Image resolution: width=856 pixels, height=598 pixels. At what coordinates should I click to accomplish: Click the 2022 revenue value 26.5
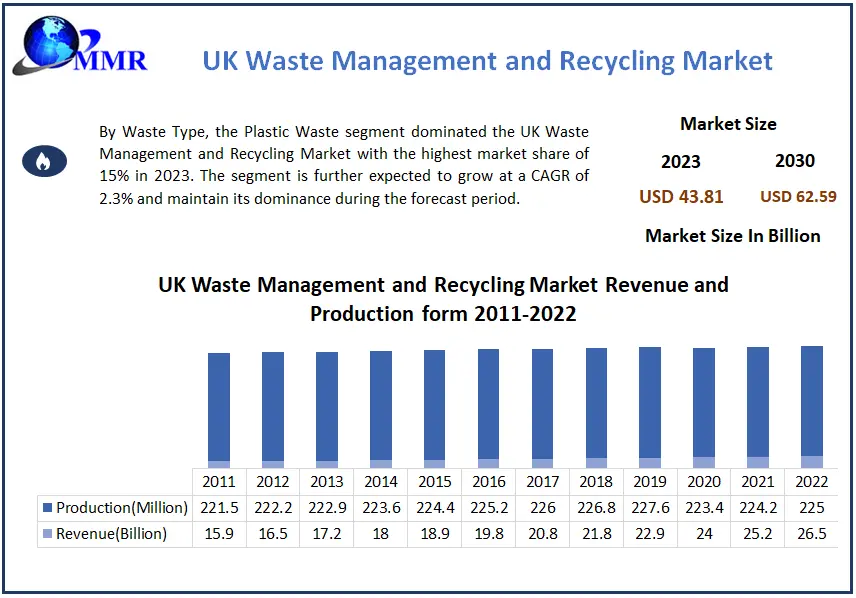tap(812, 534)
